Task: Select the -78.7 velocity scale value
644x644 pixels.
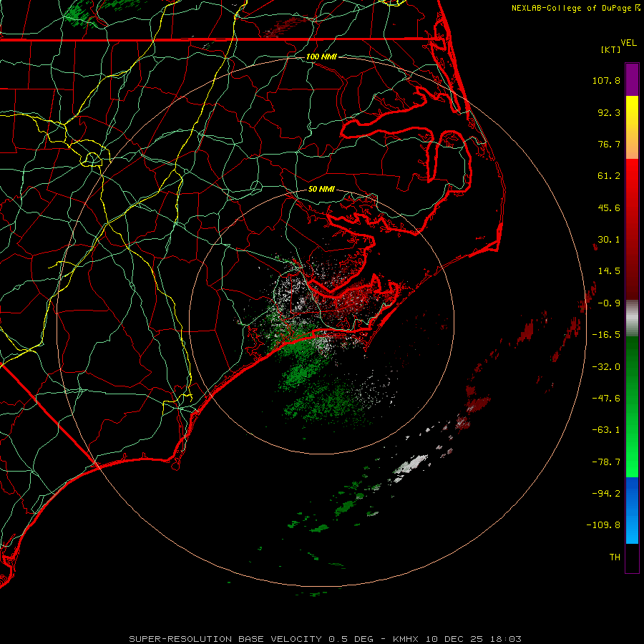Action: tap(606, 462)
